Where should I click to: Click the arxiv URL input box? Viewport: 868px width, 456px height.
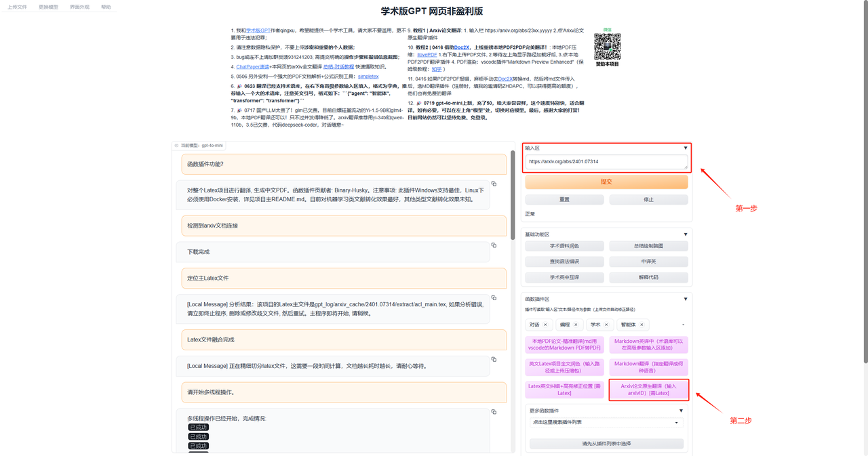pos(606,162)
